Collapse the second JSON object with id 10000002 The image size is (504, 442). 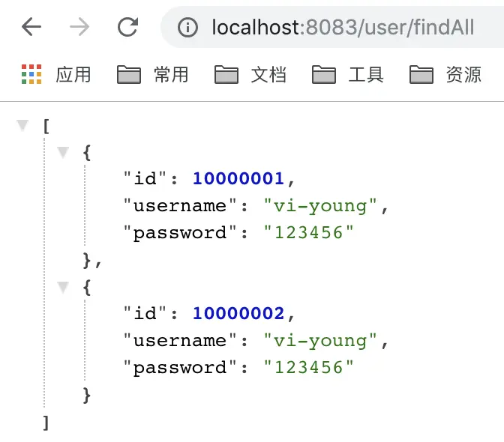pos(63,287)
